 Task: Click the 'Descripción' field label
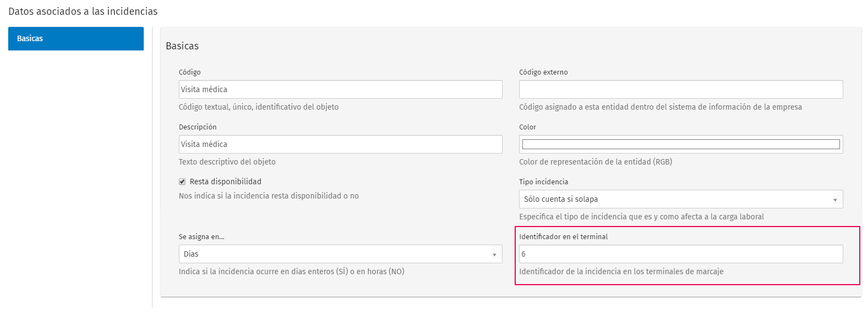click(198, 127)
